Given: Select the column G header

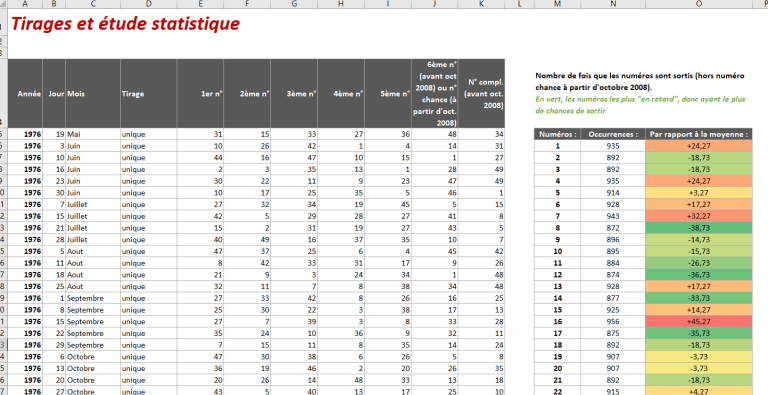Looking at the screenshot, I should tap(294, 4).
